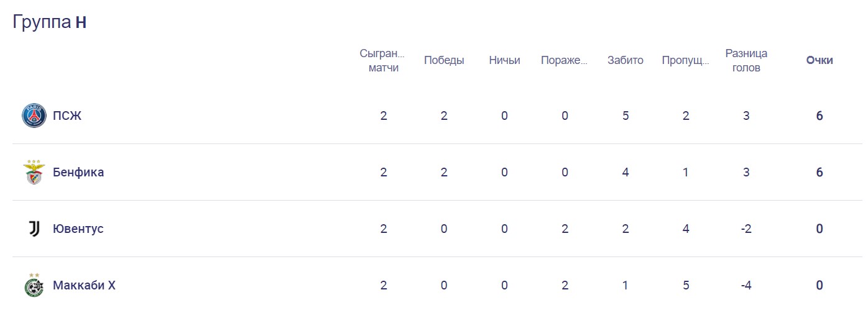Click the Сыгранные матчи column header
Image resolution: width=868 pixels, height=318 pixels.
point(383,60)
